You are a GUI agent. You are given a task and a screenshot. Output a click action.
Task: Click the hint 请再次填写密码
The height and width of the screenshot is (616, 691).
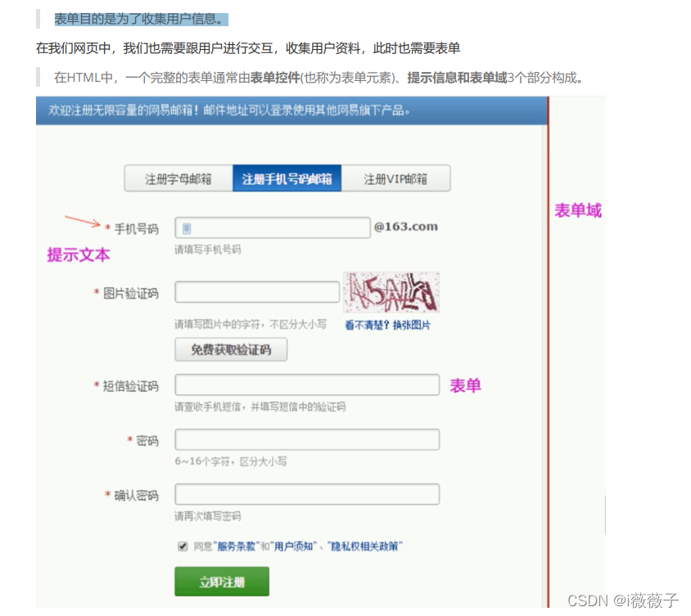tap(208, 516)
